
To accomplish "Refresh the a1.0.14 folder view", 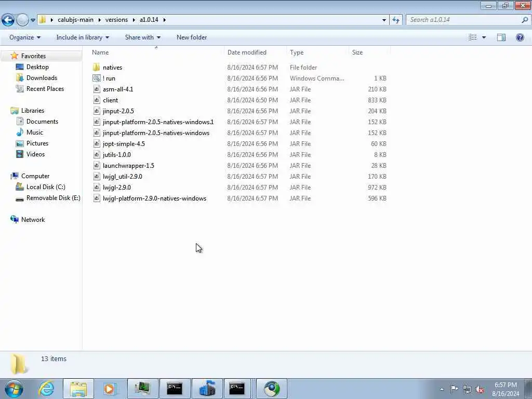I will [396, 20].
